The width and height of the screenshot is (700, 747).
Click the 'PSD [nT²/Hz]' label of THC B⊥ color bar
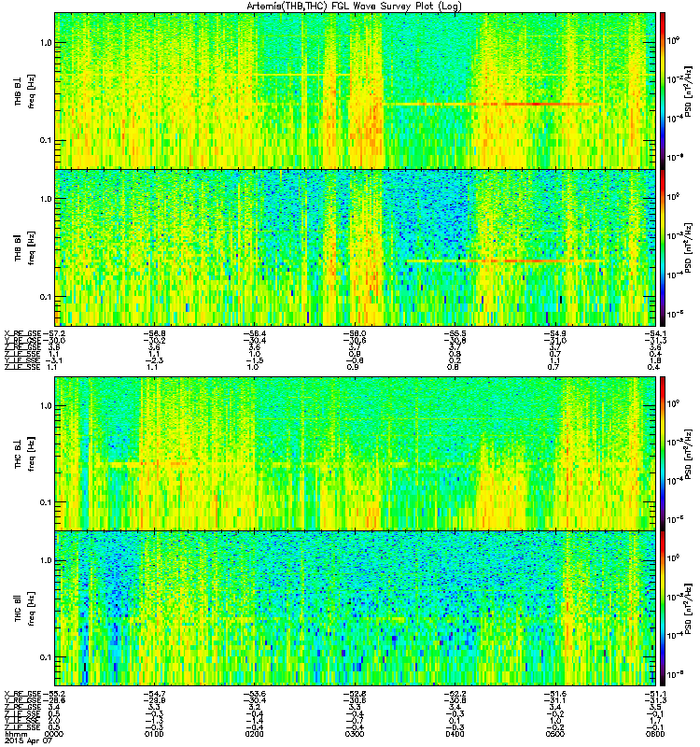pyautogui.click(x=689, y=454)
